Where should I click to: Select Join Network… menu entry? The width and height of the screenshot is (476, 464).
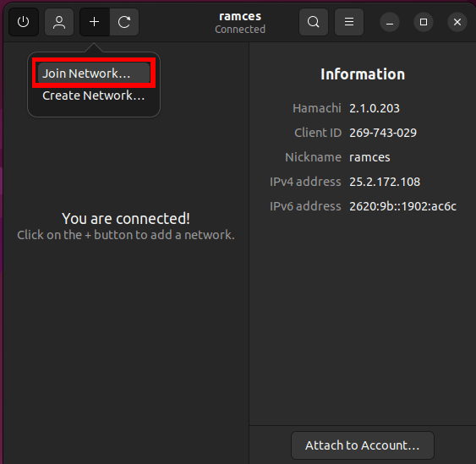(x=94, y=74)
